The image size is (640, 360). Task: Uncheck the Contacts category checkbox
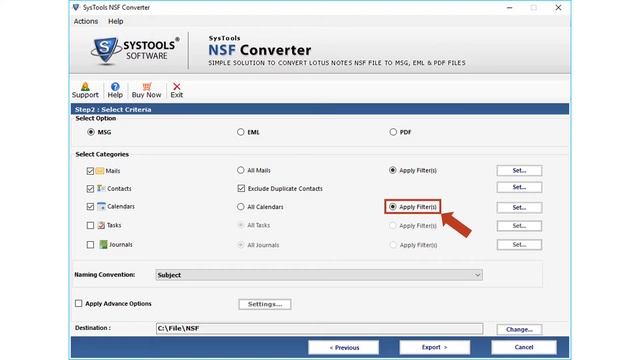[90, 189]
